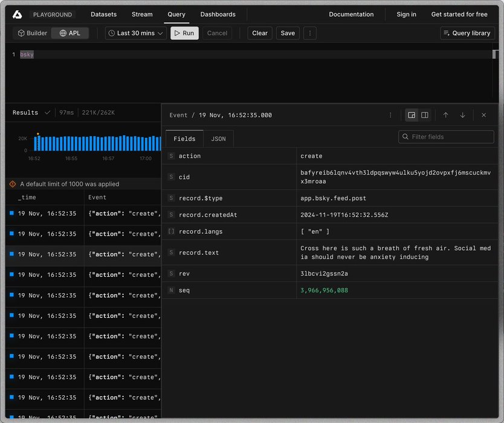Switch to APL query mode
Image resolution: width=504 pixels, height=423 pixels.
click(69, 33)
